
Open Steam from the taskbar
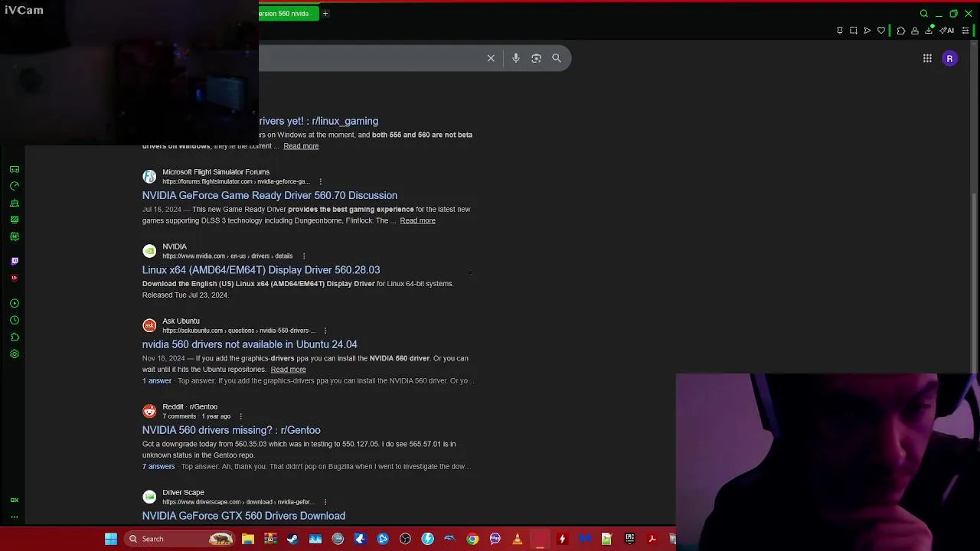click(292, 539)
